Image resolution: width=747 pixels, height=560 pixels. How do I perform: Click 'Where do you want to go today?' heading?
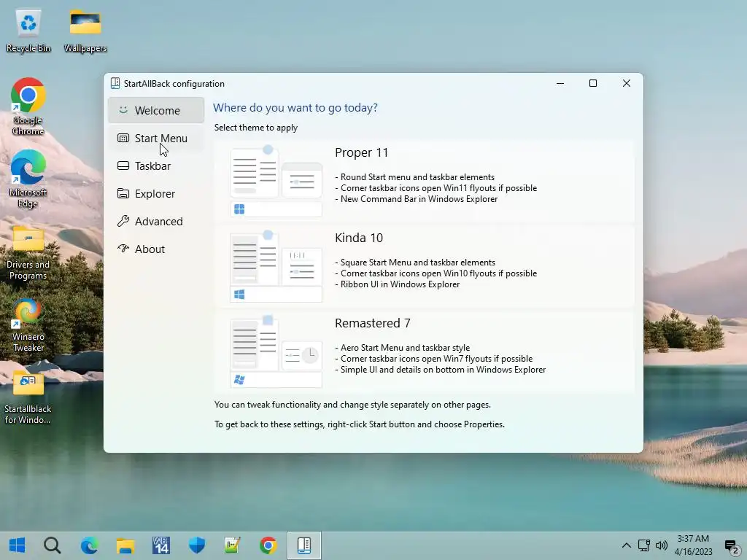(295, 108)
